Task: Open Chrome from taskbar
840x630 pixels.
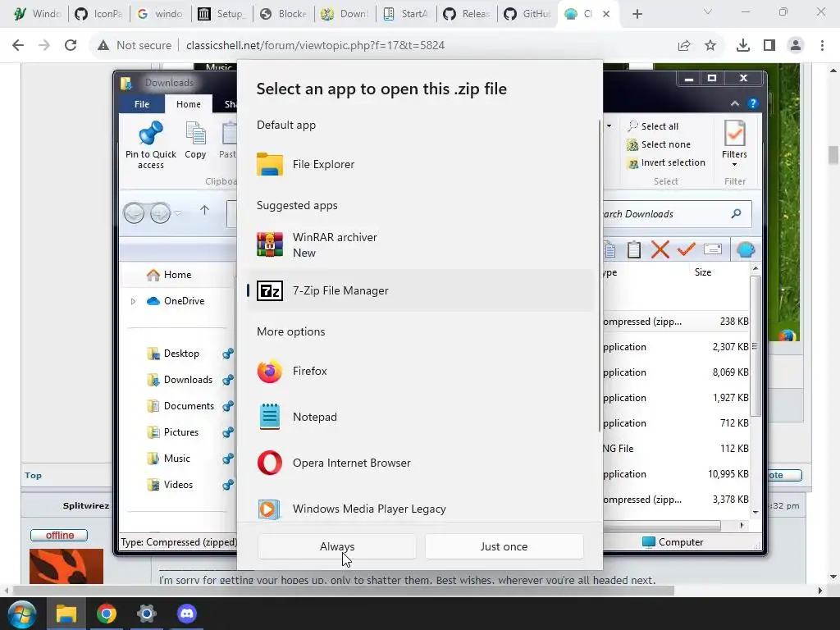Action: click(107, 614)
